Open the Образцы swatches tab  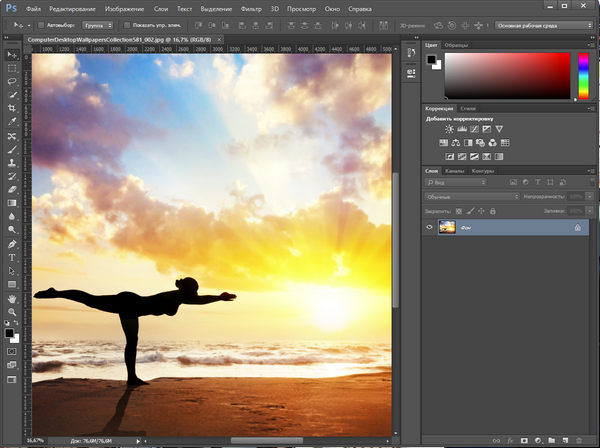tap(456, 45)
